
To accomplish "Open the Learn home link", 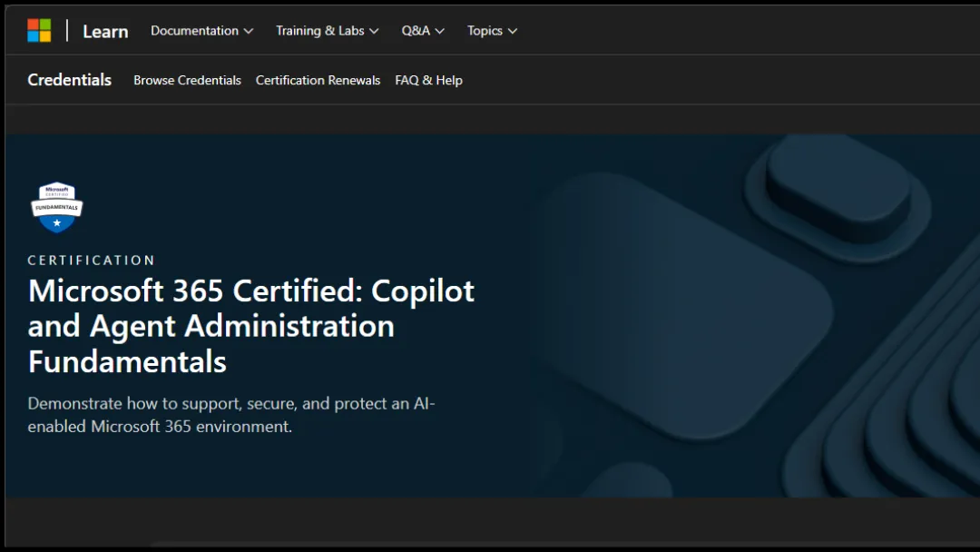I will coord(105,31).
